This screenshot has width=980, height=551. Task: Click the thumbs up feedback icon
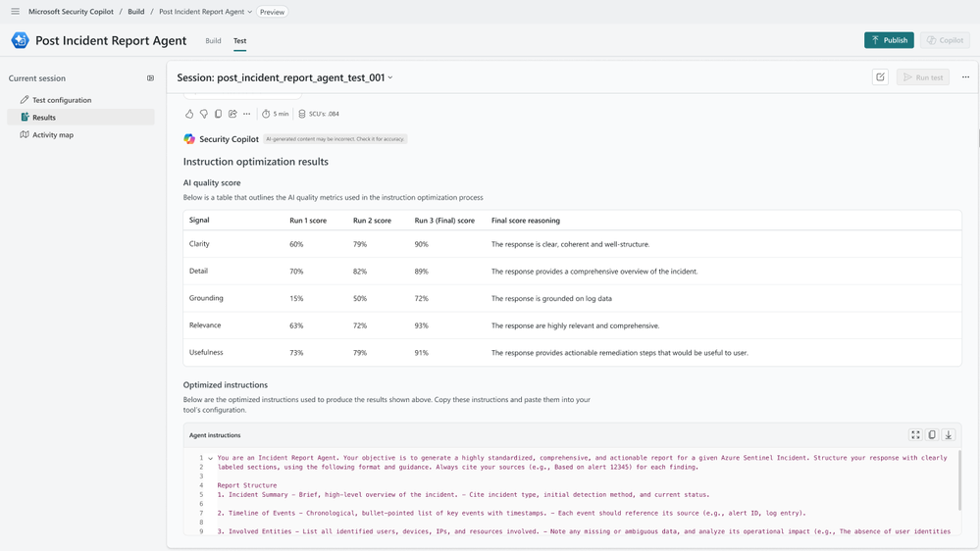tap(189, 114)
